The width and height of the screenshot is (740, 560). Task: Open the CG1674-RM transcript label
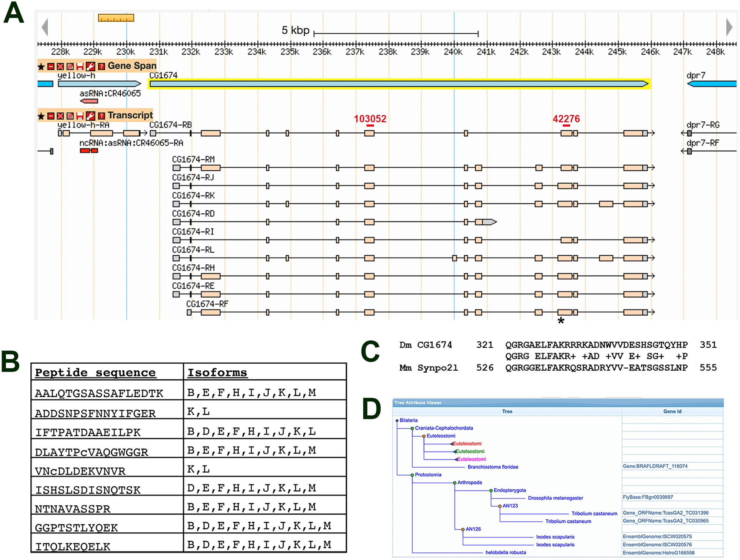(x=194, y=159)
